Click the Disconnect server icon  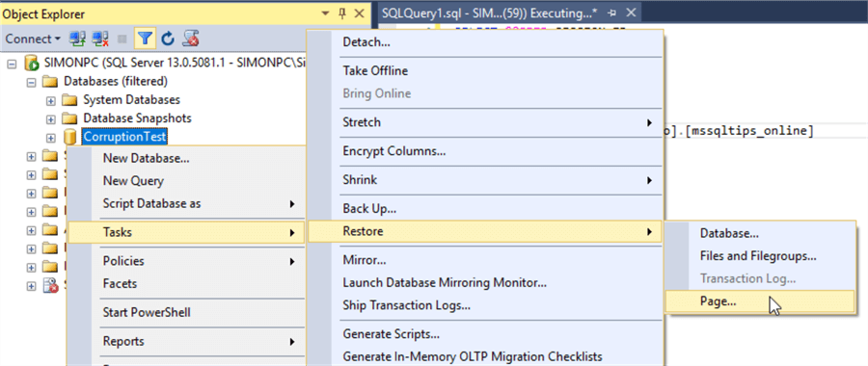click(100, 39)
